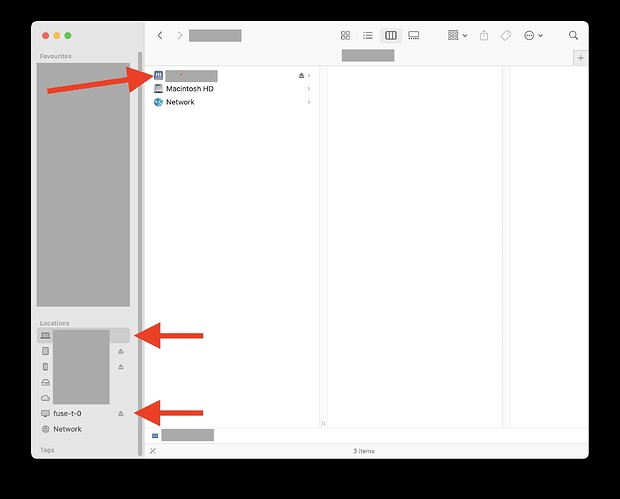Select column view

pyautogui.click(x=391, y=36)
